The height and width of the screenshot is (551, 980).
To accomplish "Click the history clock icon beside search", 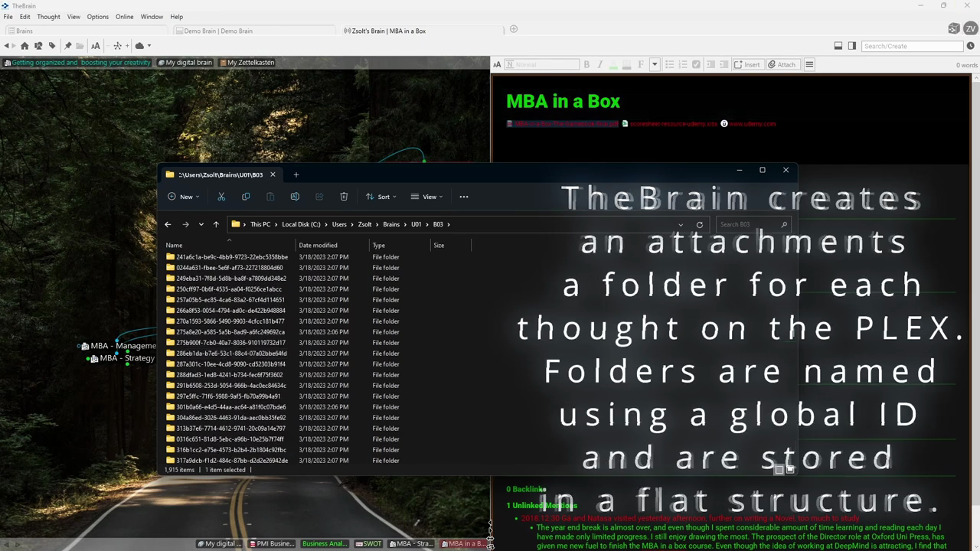I will coord(970,46).
